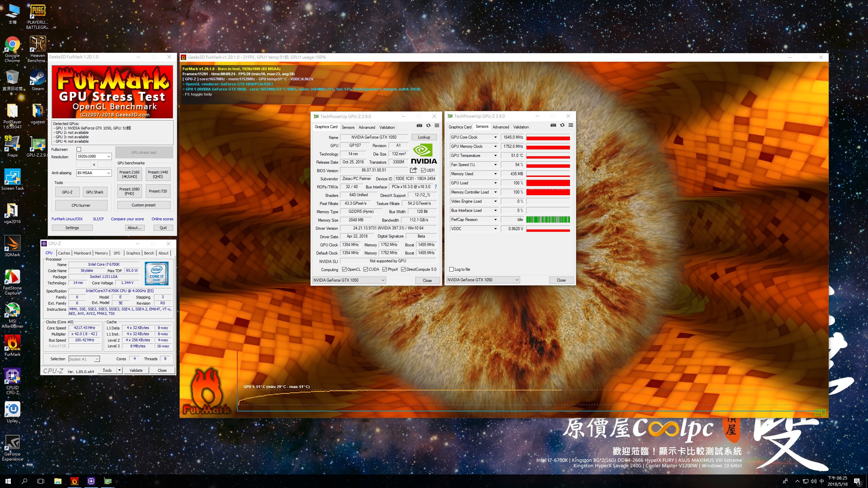The image size is (868, 488).
Task: Click BIOS export share icon in GPU-Z
Action: pos(413,170)
